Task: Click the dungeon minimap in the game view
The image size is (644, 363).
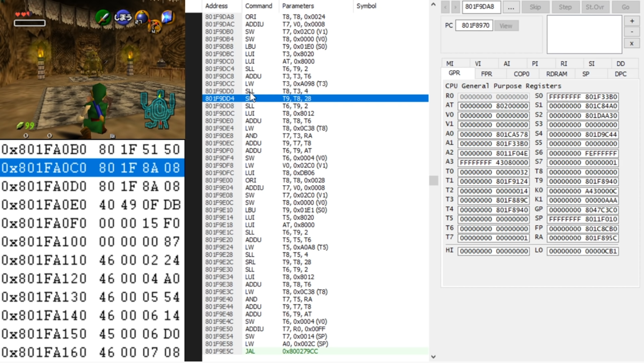Action: coord(158,110)
